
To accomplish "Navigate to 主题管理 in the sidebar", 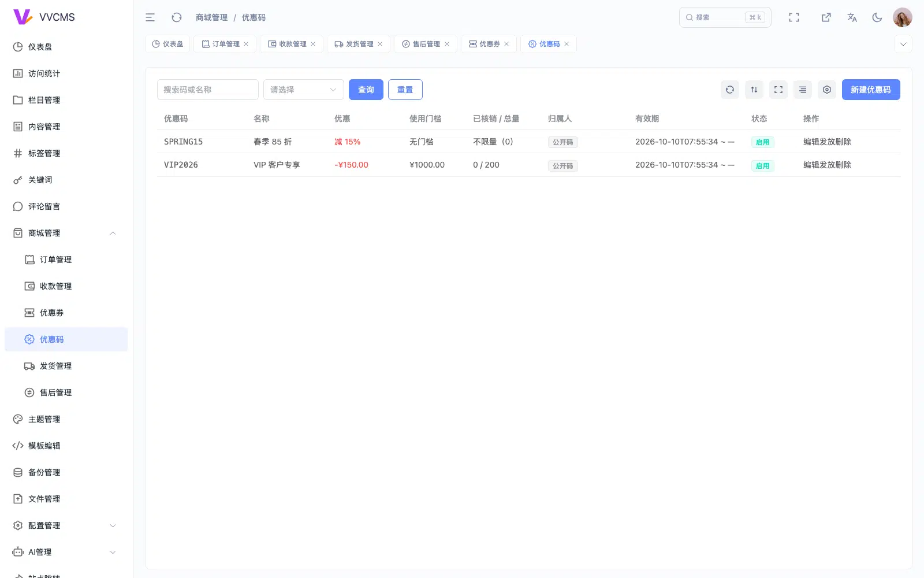I will (66, 419).
